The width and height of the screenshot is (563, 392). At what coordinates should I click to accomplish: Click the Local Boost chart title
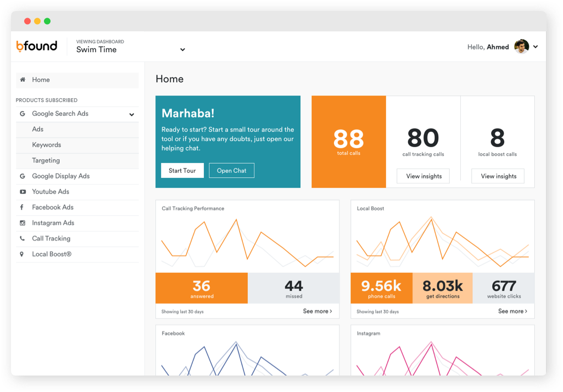click(x=370, y=209)
